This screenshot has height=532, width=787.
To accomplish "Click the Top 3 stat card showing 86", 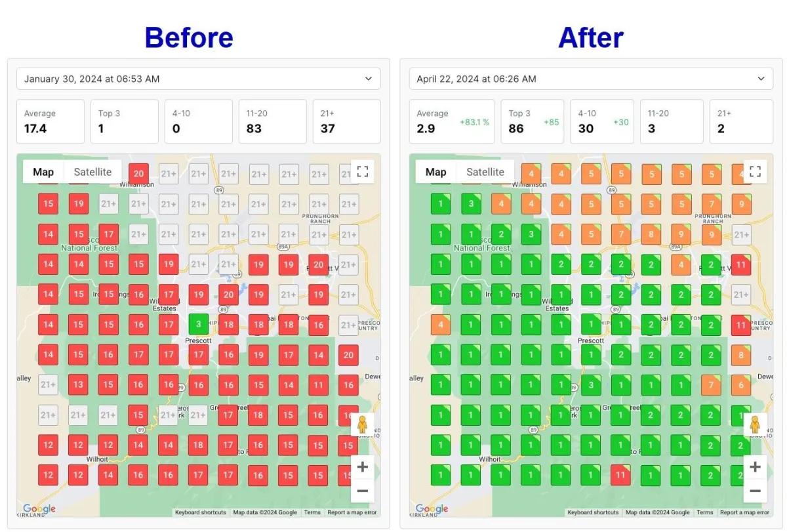I will 533,121.
